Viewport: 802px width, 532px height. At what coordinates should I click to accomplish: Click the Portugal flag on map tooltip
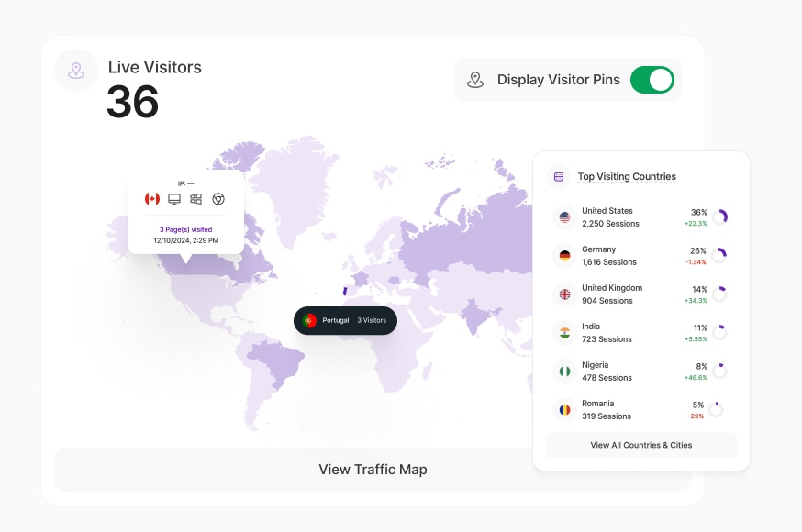tap(309, 320)
